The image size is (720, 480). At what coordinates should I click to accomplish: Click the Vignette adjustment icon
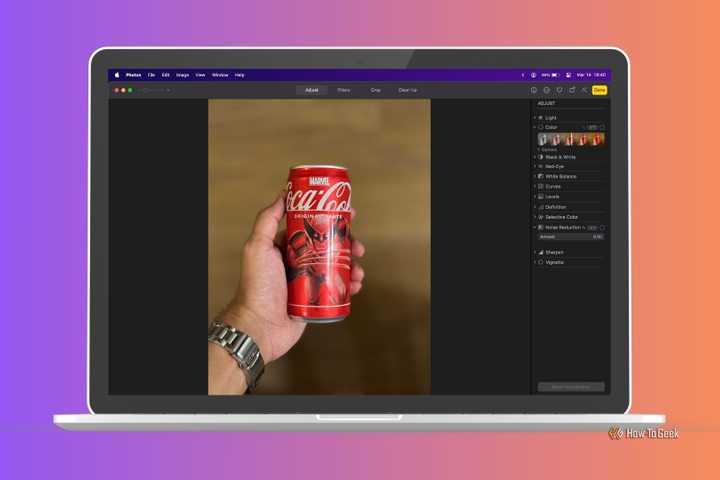pyautogui.click(x=541, y=262)
